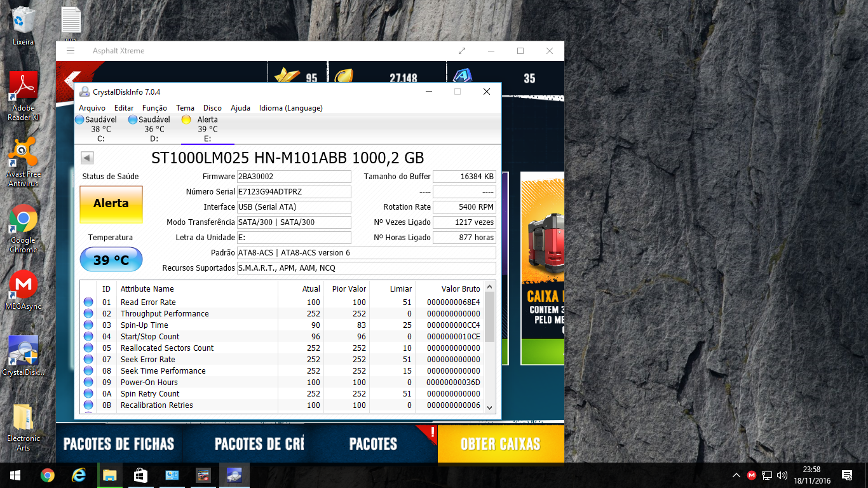Screen dimensions: 868x488
Task: Click OBTER CAIXAS in Asphalt Xtreme
Action: (x=501, y=444)
